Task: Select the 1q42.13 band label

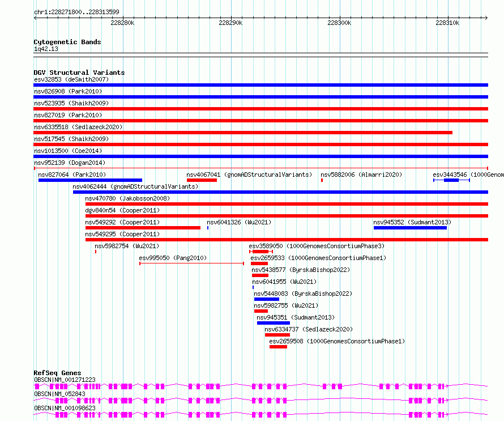Action: [46, 49]
